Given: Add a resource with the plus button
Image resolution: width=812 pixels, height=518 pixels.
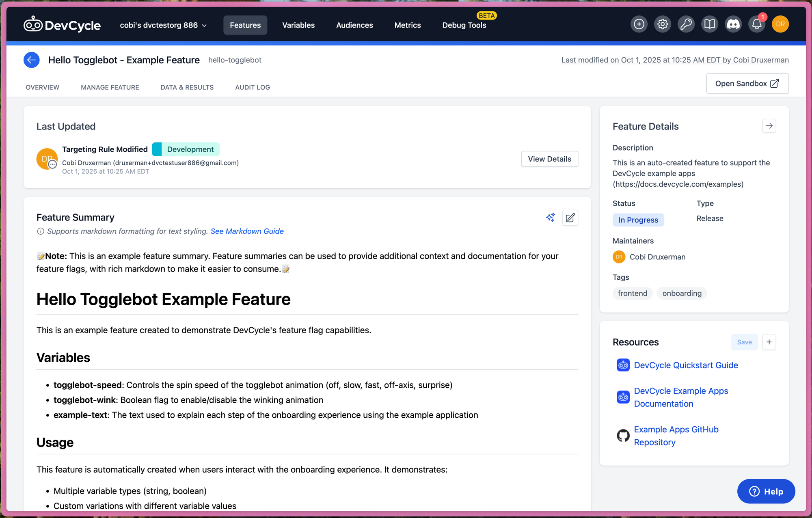Looking at the screenshot, I should coord(769,342).
